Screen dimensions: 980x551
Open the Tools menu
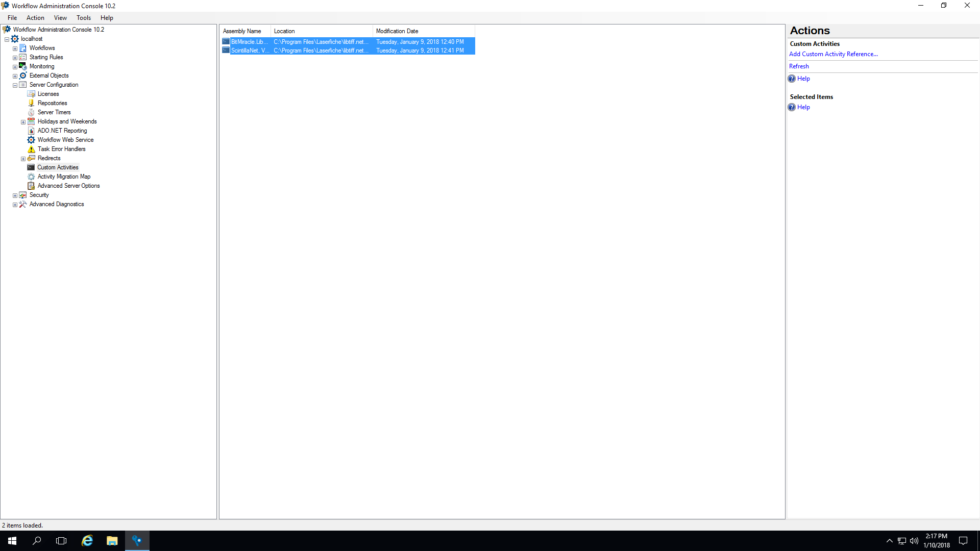pos(83,18)
